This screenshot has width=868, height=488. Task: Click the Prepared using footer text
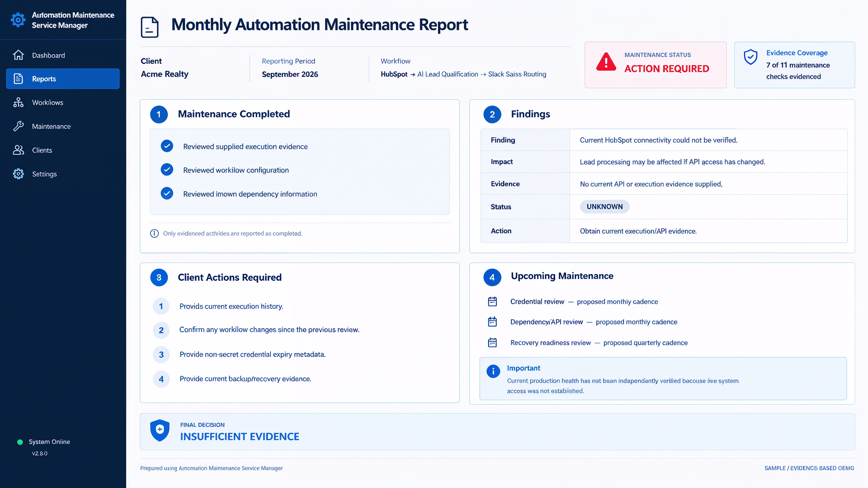[211, 468]
